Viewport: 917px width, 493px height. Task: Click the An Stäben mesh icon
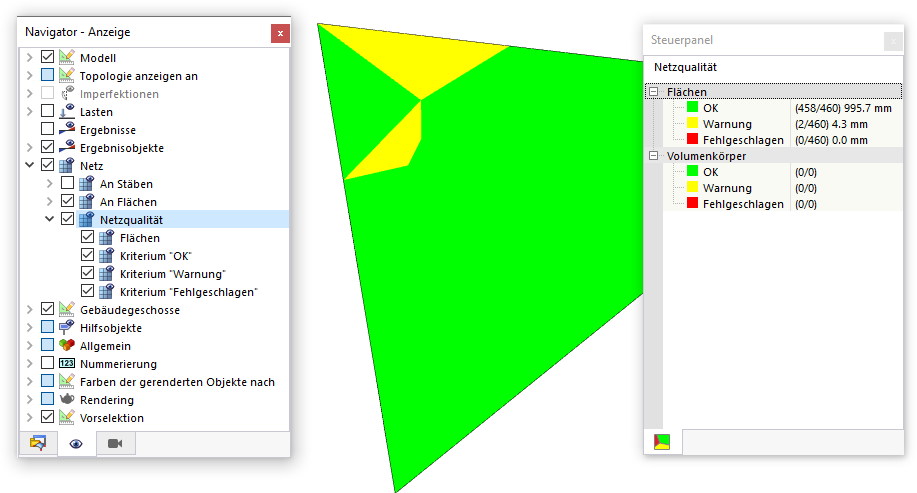pyautogui.click(x=87, y=184)
